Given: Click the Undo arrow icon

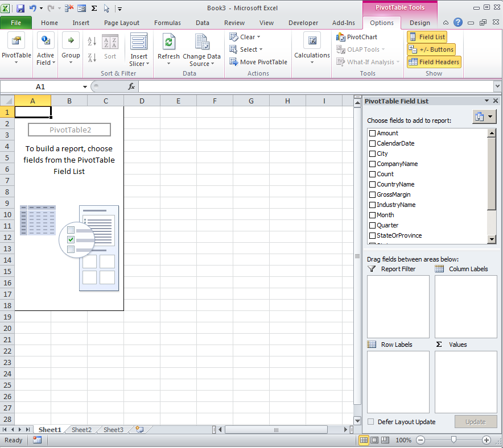Looking at the screenshot, I should (33, 9).
